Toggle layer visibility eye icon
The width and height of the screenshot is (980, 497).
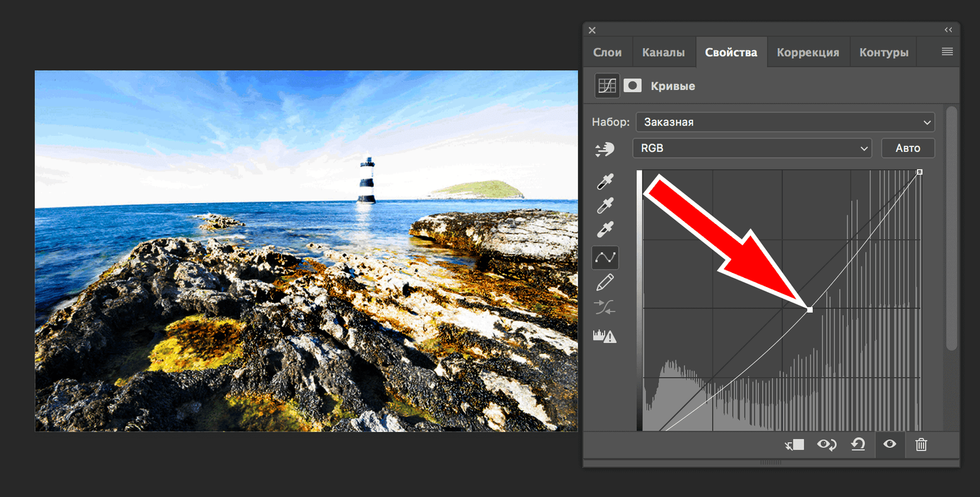pyautogui.click(x=889, y=444)
